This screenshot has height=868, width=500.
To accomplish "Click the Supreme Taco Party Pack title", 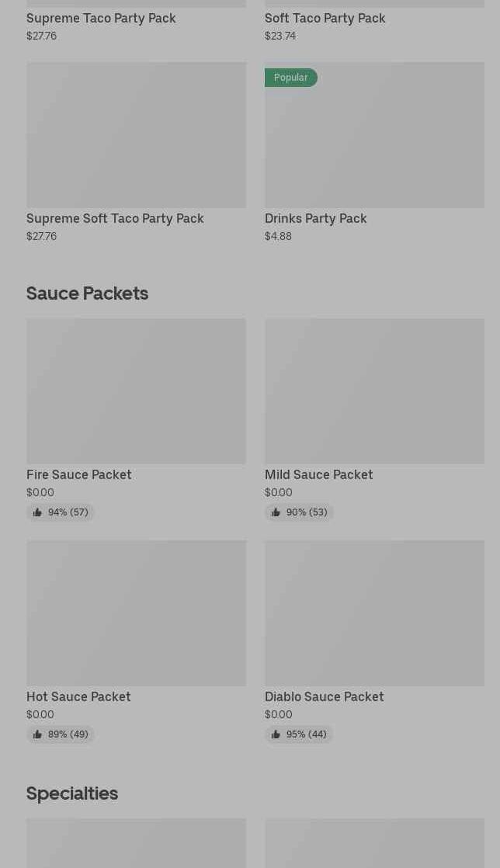I will click(x=101, y=18).
